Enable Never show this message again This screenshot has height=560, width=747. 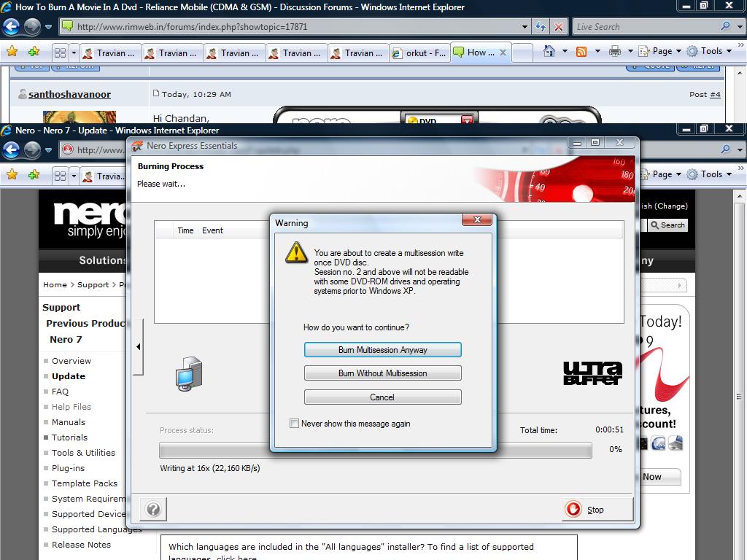(295, 424)
